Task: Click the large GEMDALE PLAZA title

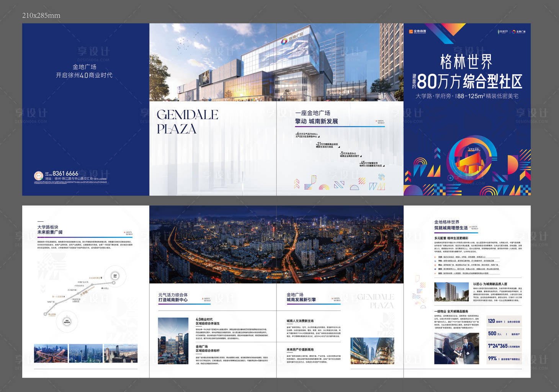Action: tap(187, 121)
